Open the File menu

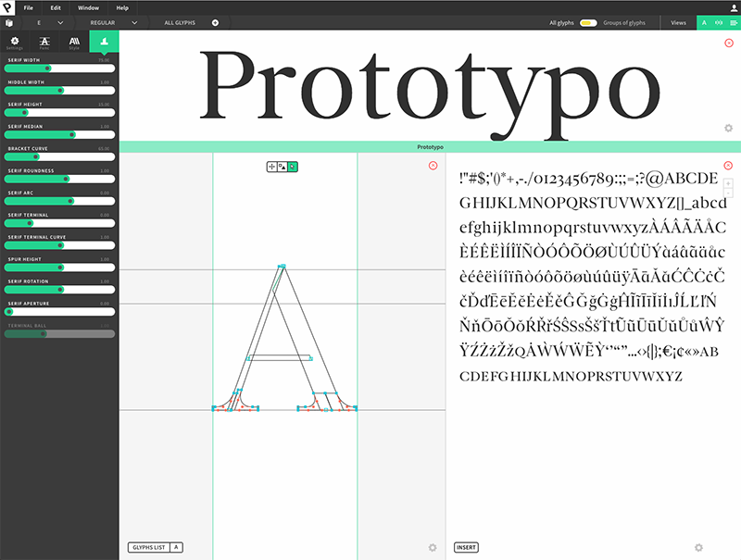pos(29,7)
